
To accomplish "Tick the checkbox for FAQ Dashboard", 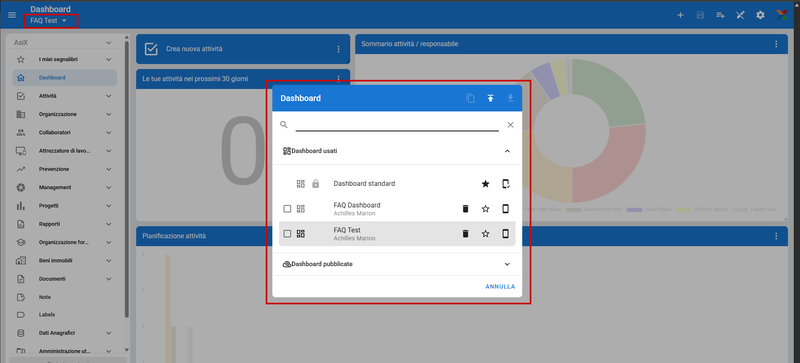I will pos(287,209).
